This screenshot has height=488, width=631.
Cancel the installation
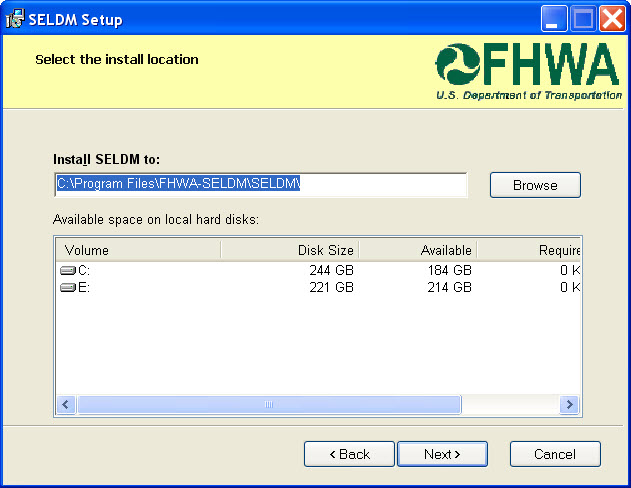click(x=555, y=454)
